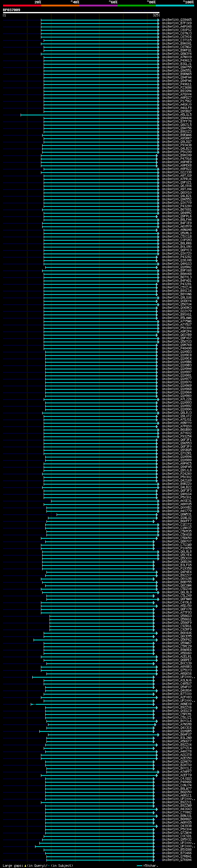Screen dimensions: 197x868
Task: Select the UniRef100_P93254 label
Action: pyautogui.click(x=177, y=436)
